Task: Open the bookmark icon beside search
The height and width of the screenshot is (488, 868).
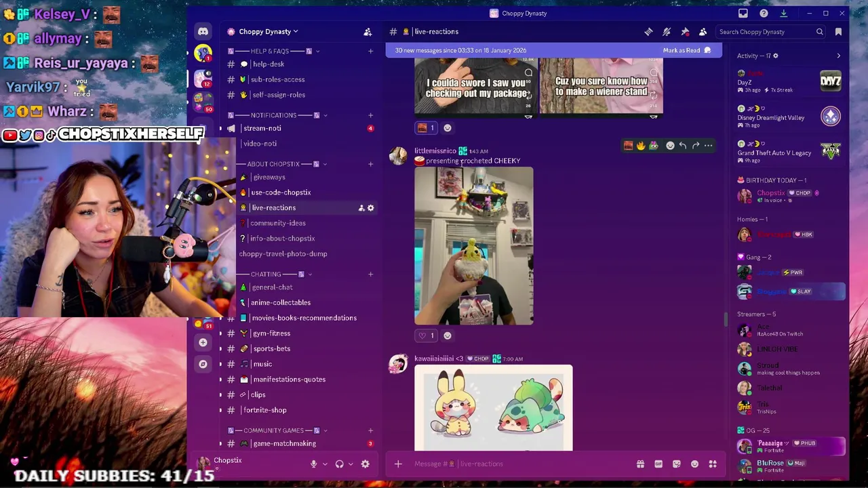Action: 838,32
